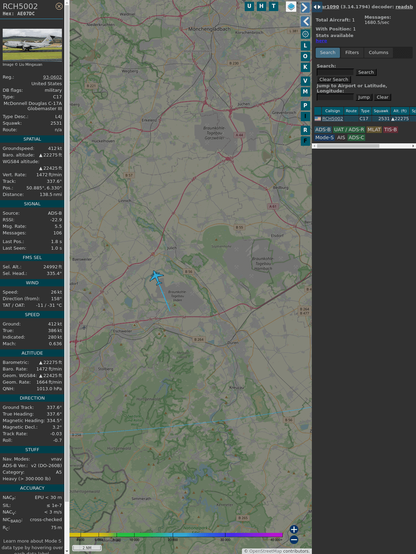Toggle the L labels map button
This screenshot has width=416, height=554.
click(305, 46)
